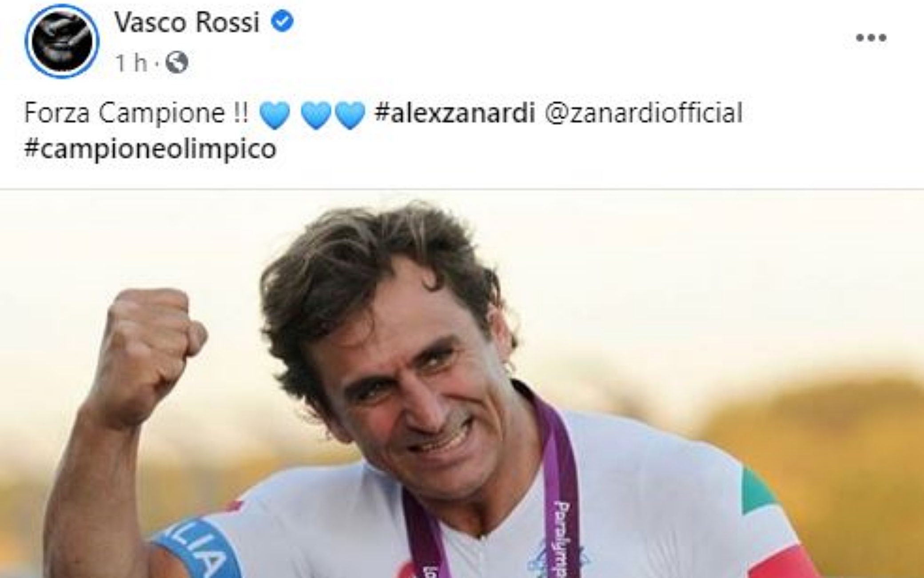Open Vasco Rossi's round profile picture
Screen dimensions: 924x578
pos(62,41)
